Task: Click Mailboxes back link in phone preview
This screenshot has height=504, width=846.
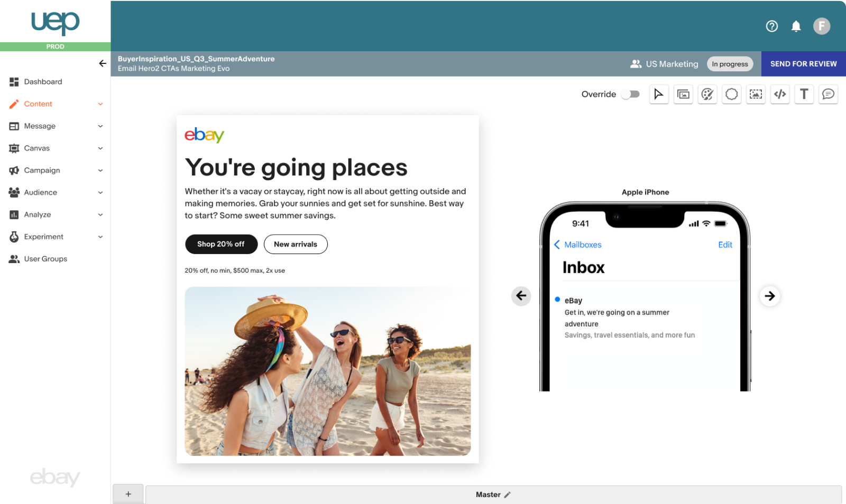Action: pos(578,245)
